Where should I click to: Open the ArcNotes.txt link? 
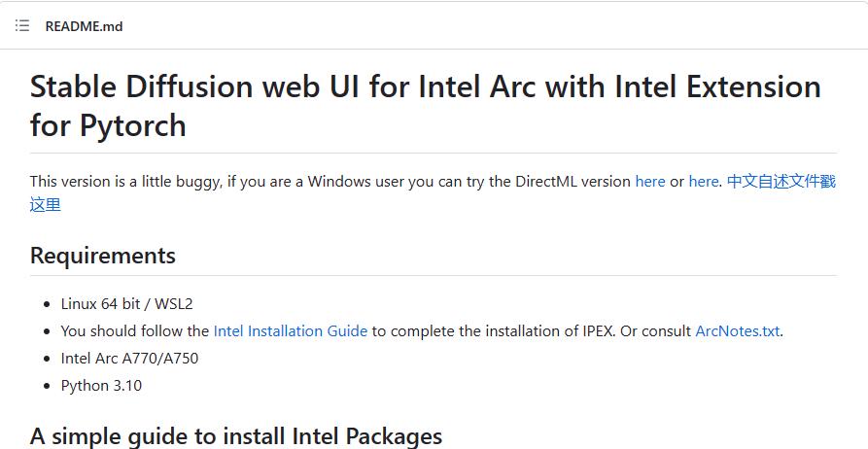coord(737,330)
